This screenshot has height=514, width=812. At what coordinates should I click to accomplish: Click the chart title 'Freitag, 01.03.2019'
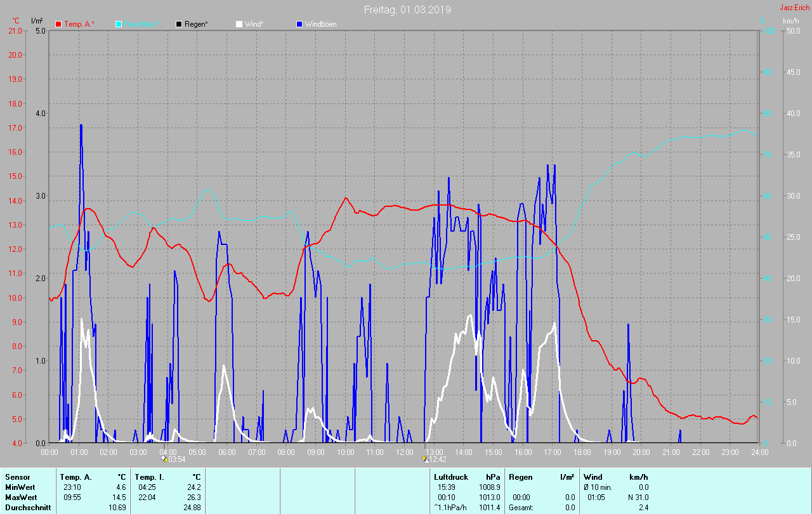click(408, 10)
